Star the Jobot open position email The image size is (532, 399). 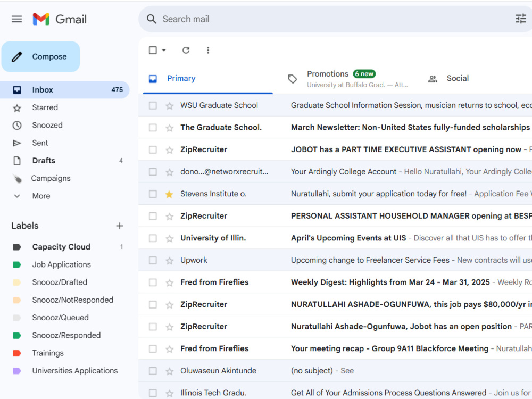tap(169, 327)
